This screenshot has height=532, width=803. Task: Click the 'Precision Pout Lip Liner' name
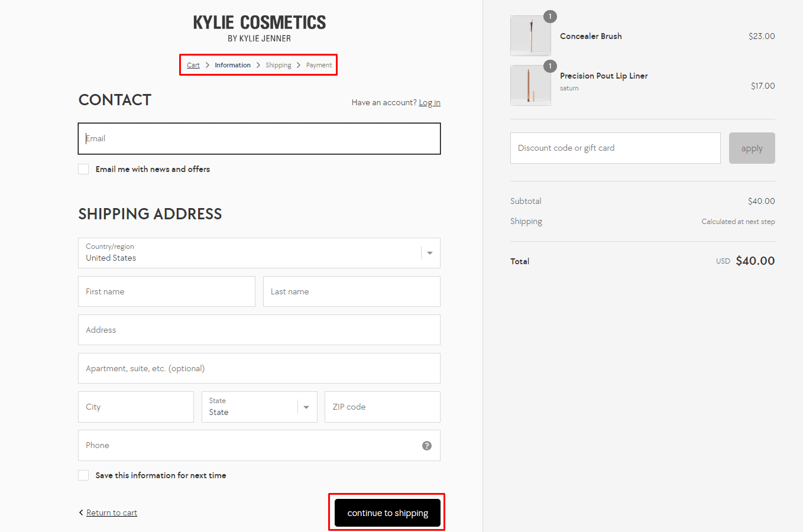[x=604, y=76]
